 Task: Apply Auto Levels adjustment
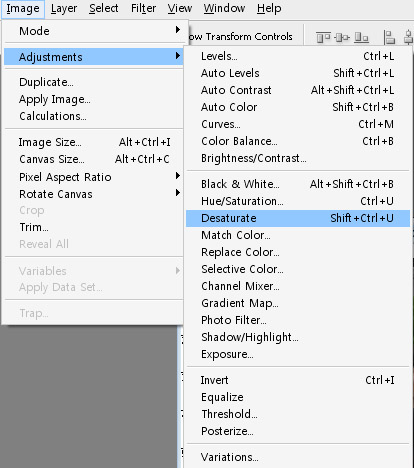pyautogui.click(x=298, y=73)
